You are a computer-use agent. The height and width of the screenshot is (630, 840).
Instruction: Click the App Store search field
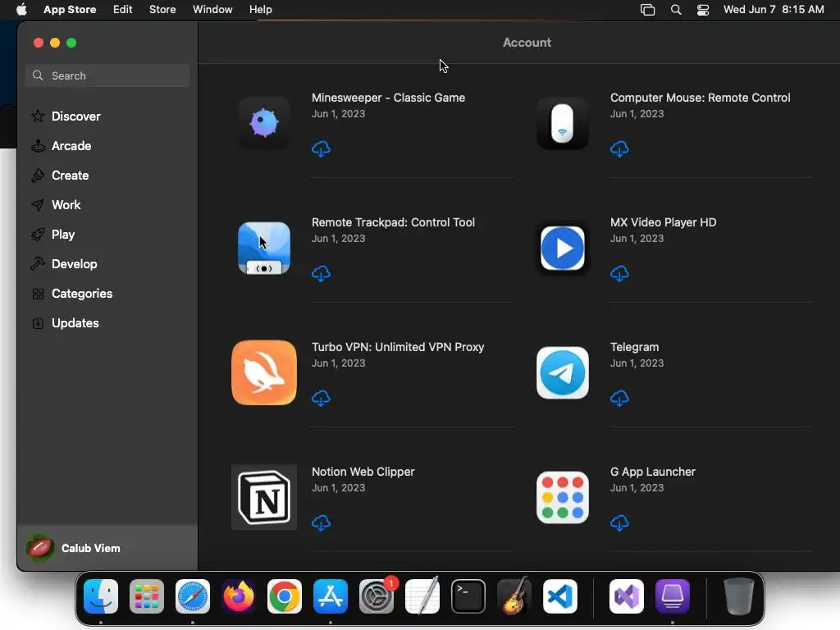107,75
